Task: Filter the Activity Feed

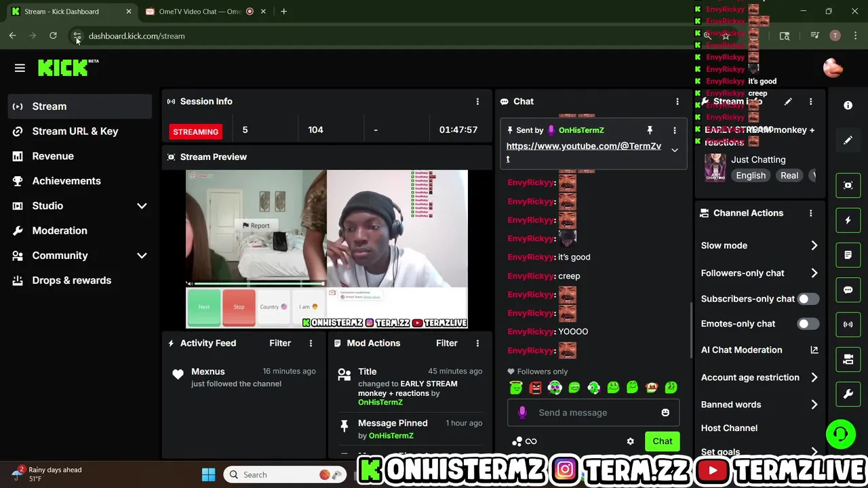Action: pyautogui.click(x=280, y=343)
